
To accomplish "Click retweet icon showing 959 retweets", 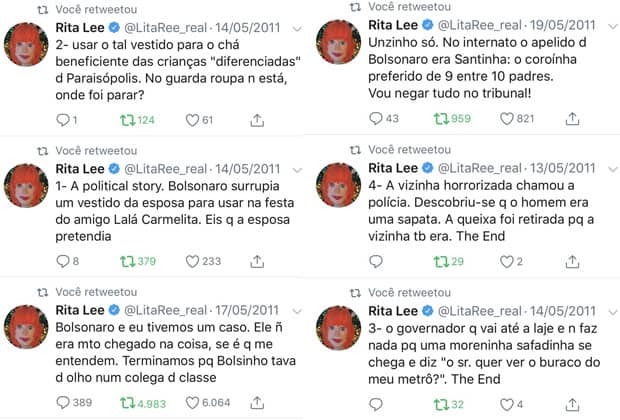I will pos(441,120).
